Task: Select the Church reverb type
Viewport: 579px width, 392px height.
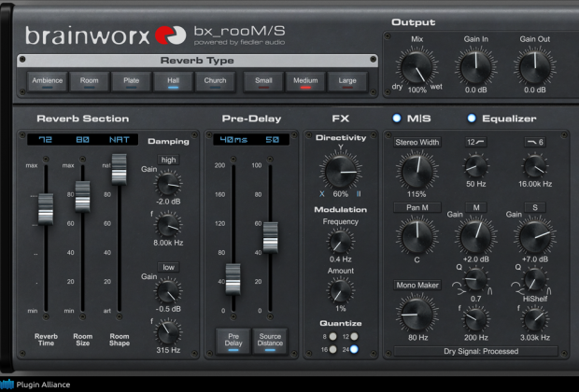Action: coord(215,81)
